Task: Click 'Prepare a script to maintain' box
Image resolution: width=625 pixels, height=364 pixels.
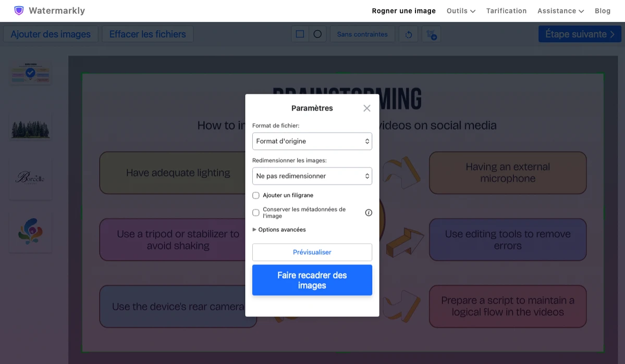Action: pos(508,306)
